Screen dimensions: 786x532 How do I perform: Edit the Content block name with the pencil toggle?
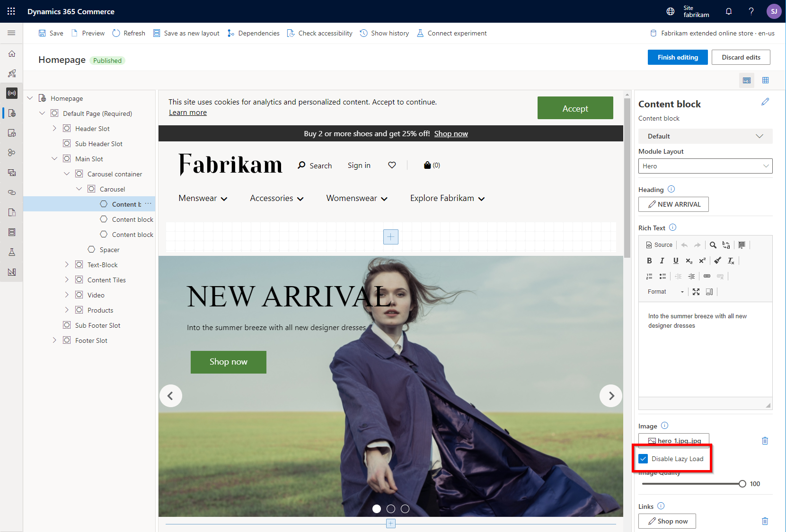pyautogui.click(x=765, y=102)
